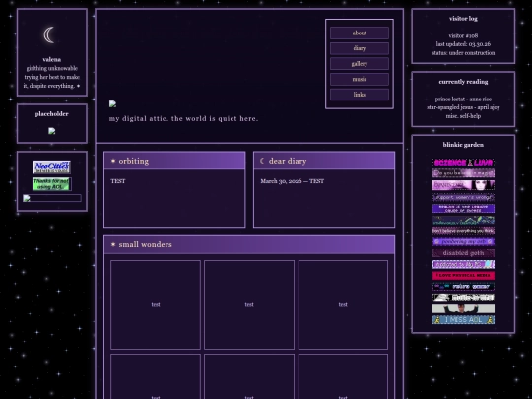Click the blue two-line text blinkie
This screenshot has width=532, height=399.
(463, 208)
